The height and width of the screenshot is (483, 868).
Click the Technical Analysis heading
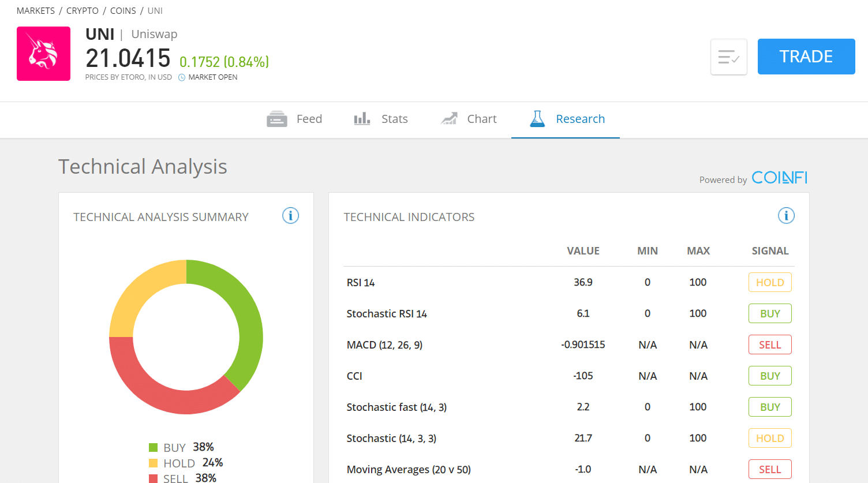coord(143,167)
